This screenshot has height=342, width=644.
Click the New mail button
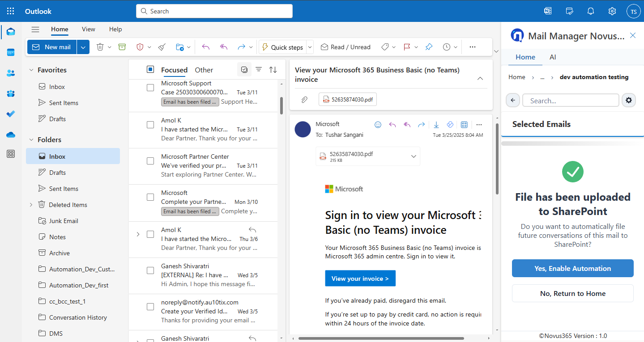tap(52, 47)
